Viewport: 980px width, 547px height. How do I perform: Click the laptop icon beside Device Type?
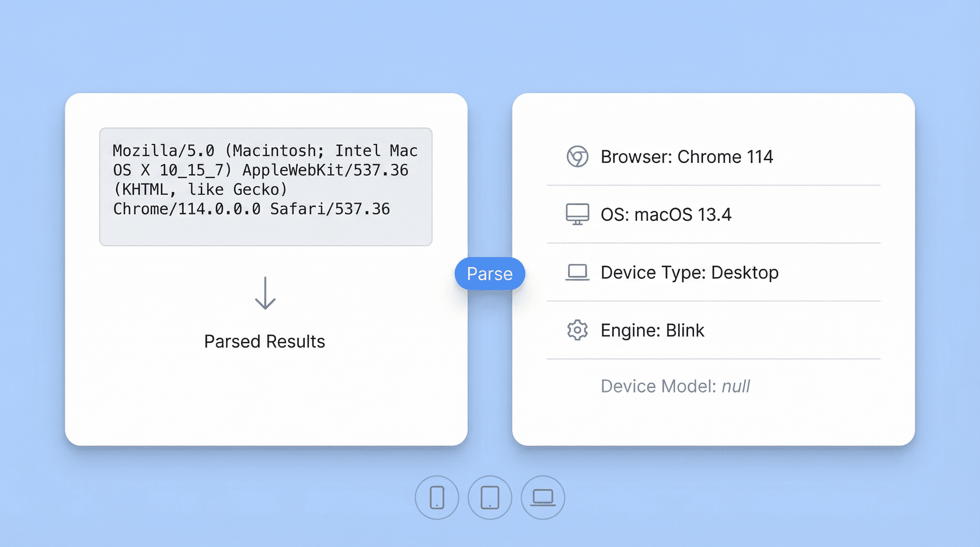click(577, 272)
